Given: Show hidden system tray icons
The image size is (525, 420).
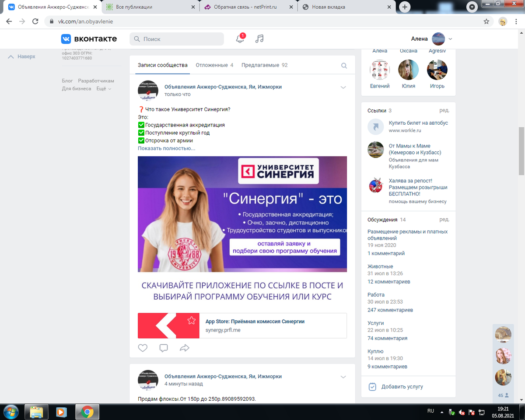Looking at the screenshot, I should (443, 412).
